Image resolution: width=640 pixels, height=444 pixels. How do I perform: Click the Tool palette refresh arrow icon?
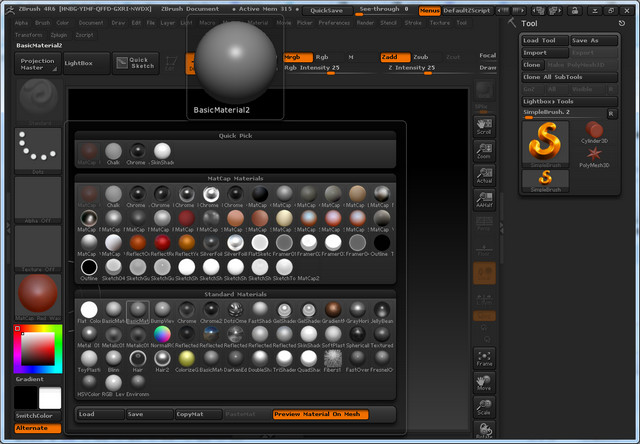tap(621, 23)
